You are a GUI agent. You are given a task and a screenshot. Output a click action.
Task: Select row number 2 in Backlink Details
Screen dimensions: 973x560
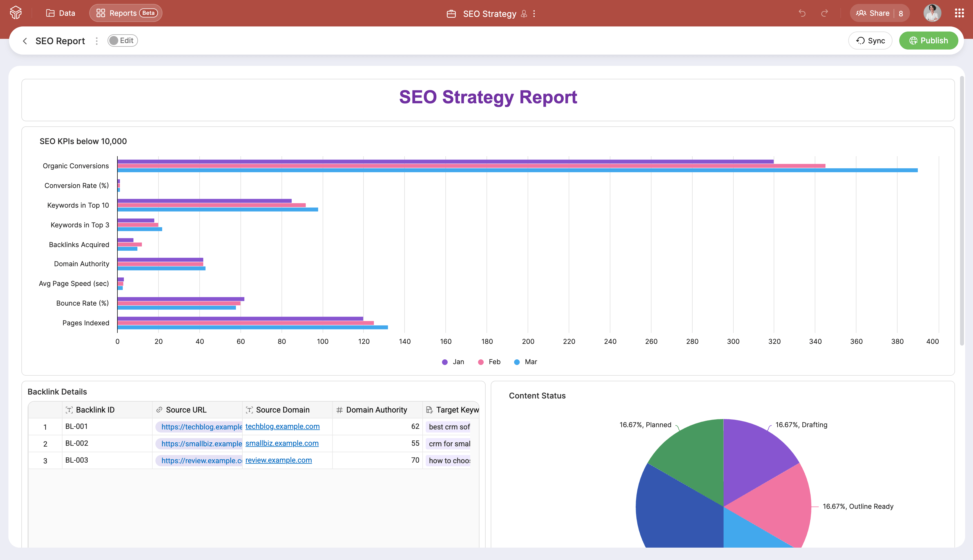[45, 444]
